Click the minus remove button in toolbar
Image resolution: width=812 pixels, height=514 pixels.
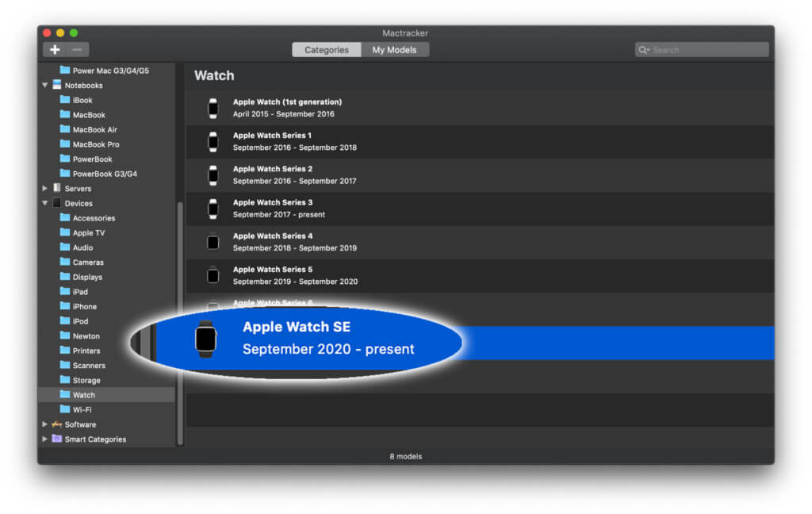pos(78,50)
